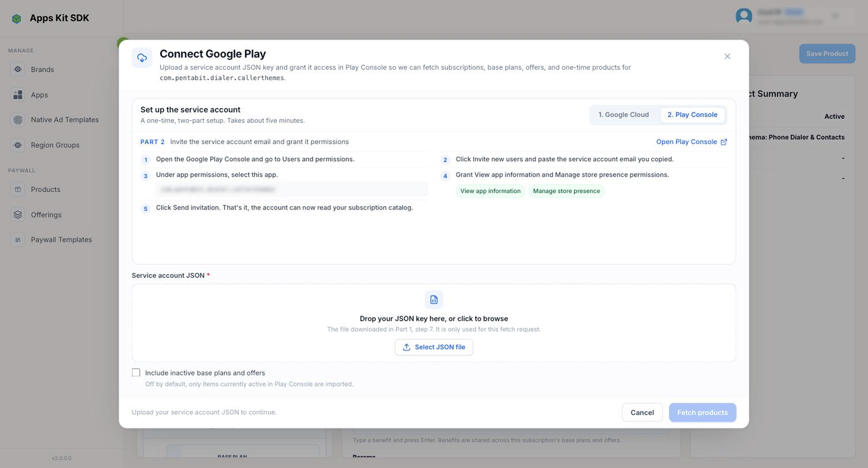Screen dimensions: 868x468
Task: Open the Brands menu item
Action: [x=43, y=69]
